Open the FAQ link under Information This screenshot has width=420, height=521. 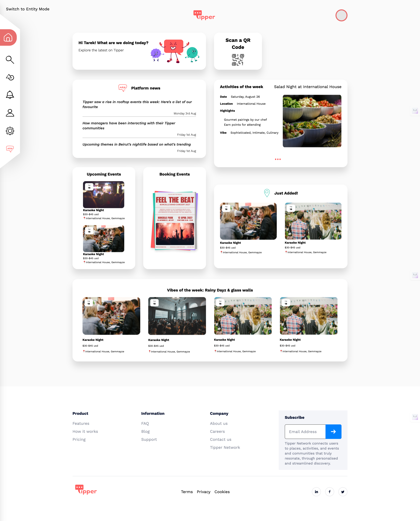145,423
